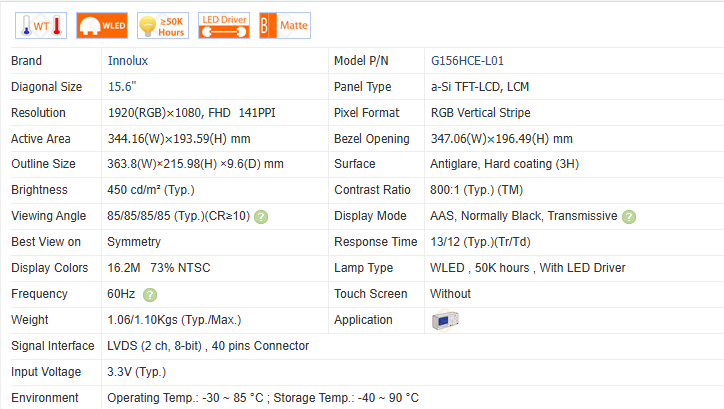Click the Application device thumbnail image
Image resolution: width=724 pixels, height=409 pixels.
coord(445,320)
